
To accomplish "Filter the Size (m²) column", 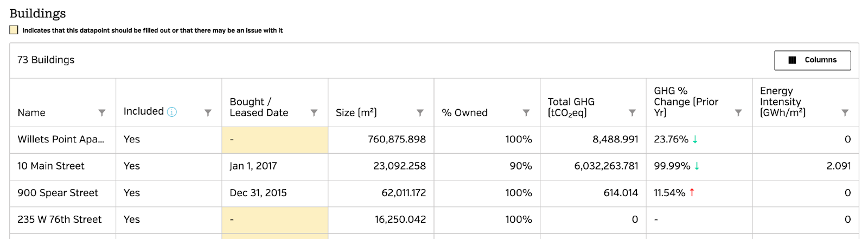I will (420, 112).
